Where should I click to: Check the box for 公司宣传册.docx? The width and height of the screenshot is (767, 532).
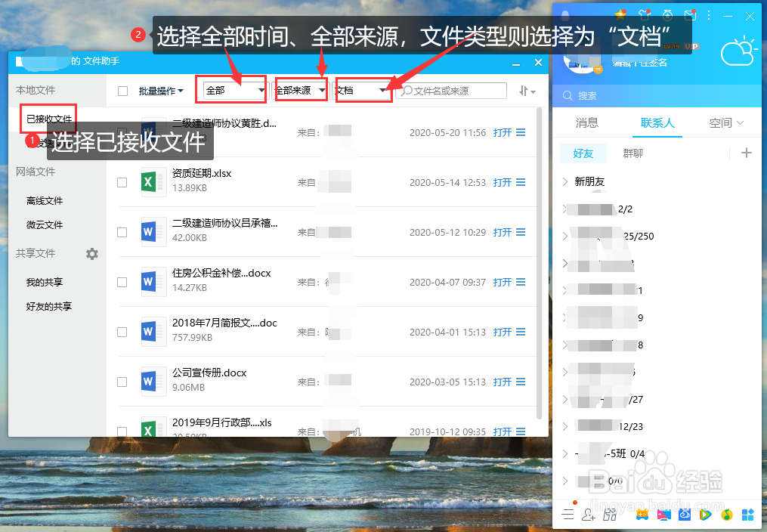(122, 382)
